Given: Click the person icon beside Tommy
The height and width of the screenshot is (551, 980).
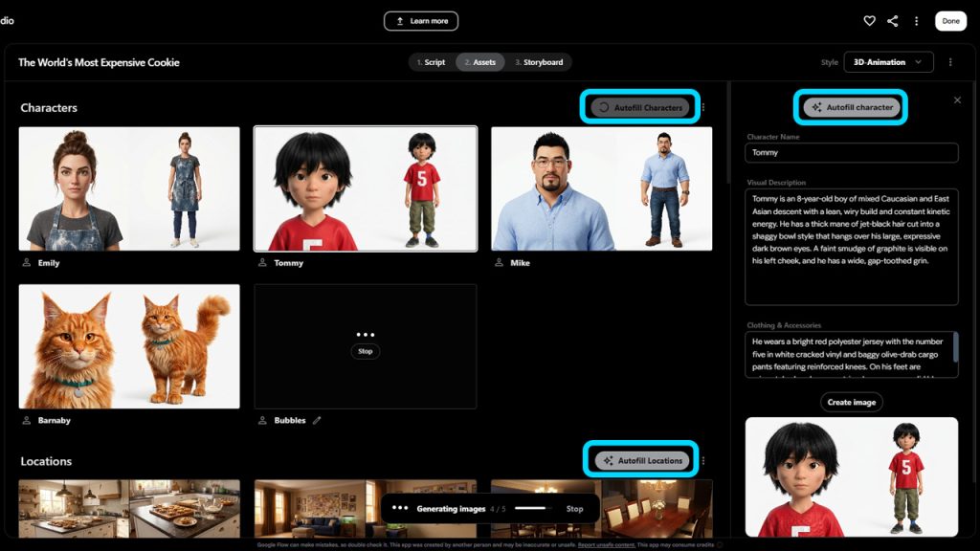Looking at the screenshot, I should coord(262,263).
